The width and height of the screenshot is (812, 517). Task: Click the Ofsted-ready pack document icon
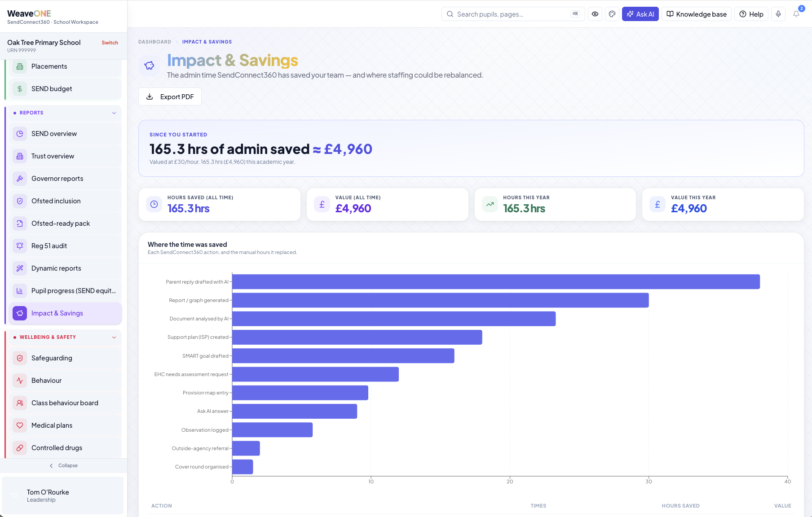20,223
